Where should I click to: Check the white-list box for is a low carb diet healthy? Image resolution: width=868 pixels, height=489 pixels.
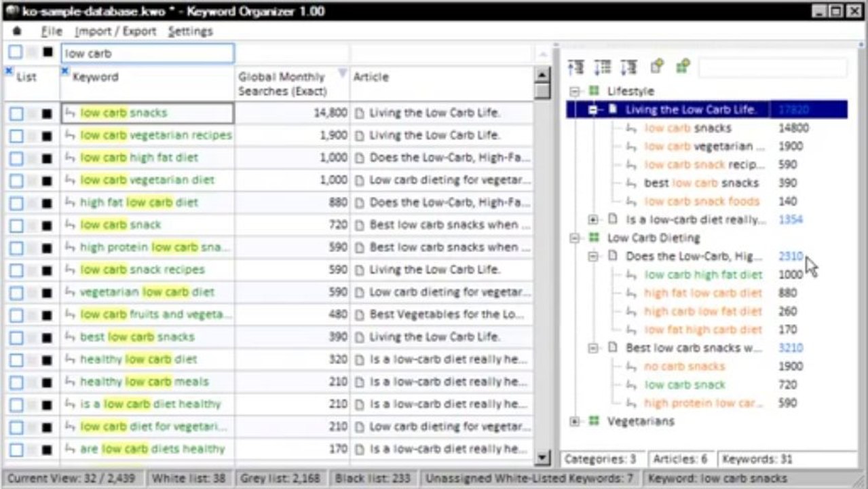click(16, 405)
